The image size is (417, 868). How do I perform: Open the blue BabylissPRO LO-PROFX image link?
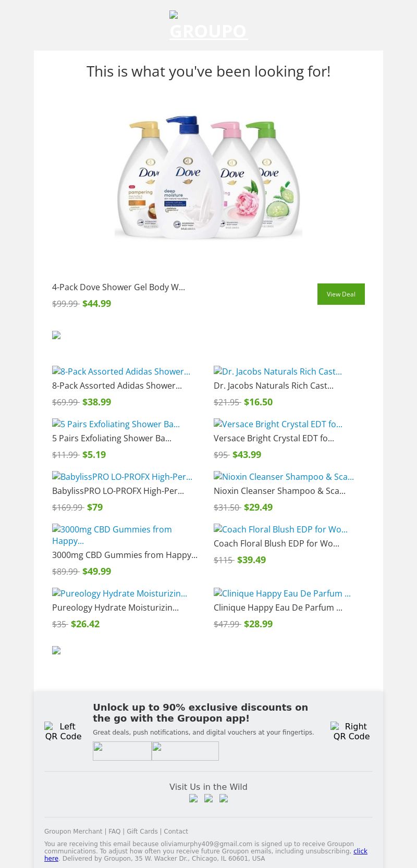[x=122, y=477]
